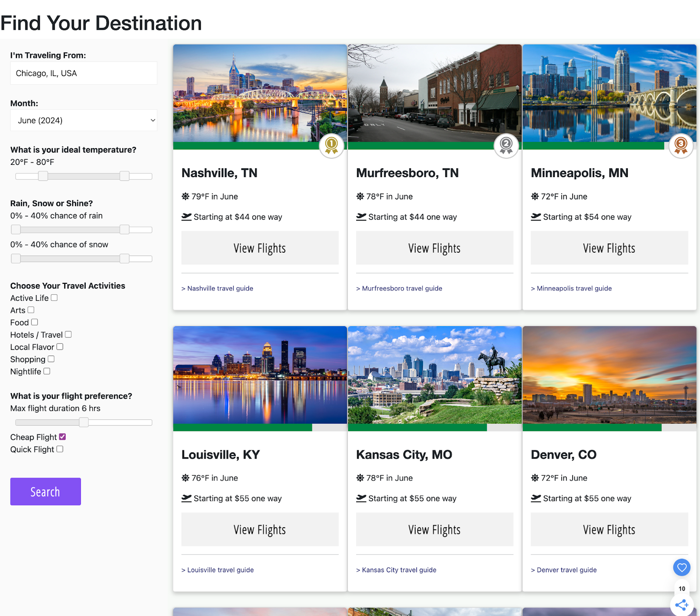Check the Arts activity box
700x616 pixels.
tap(31, 310)
